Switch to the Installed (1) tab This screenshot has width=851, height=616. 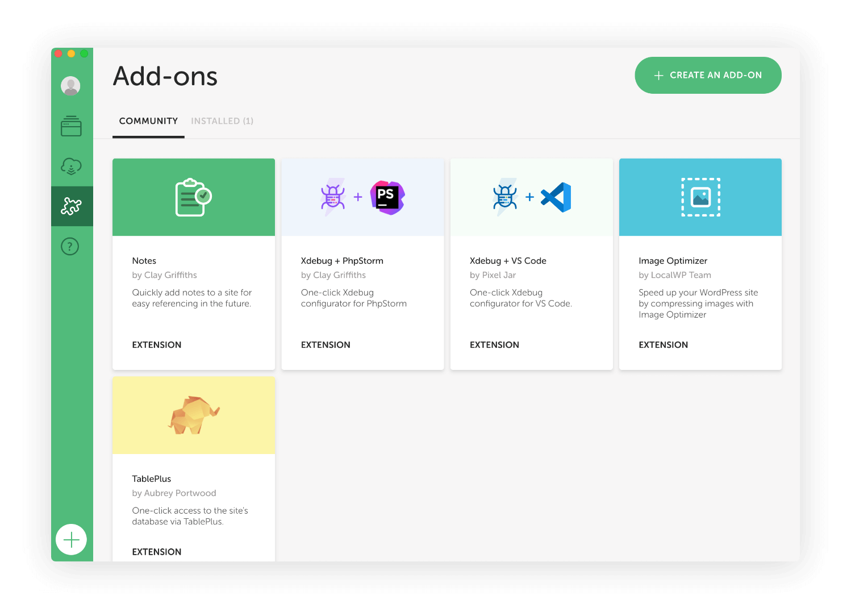click(222, 121)
